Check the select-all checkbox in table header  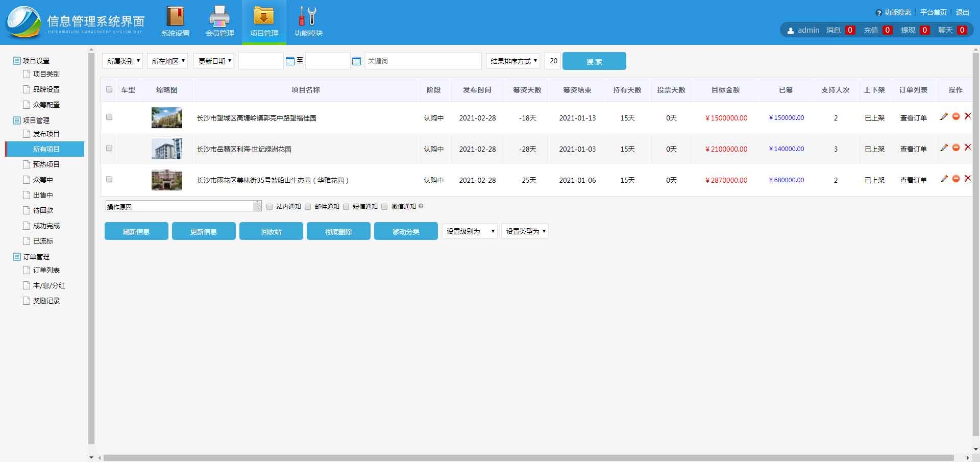click(x=109, y=90)
